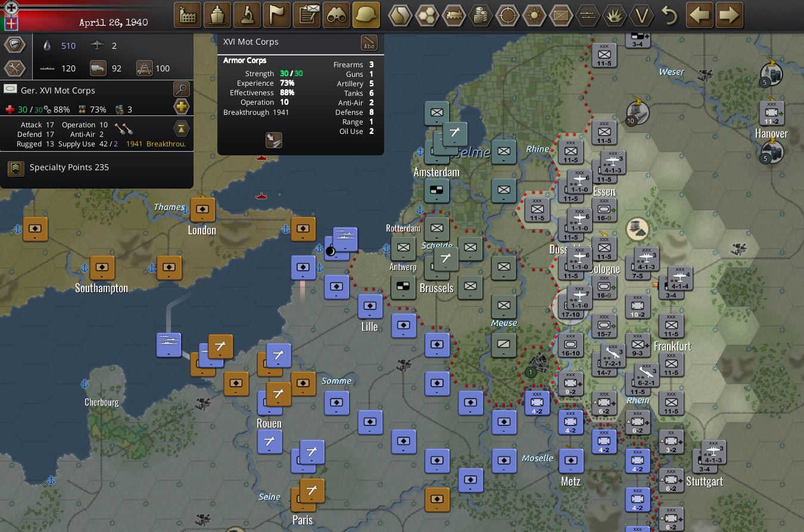The image size is (804, 532).
Task: Select the German unit above Hanover
Action: tap(771, 113)
